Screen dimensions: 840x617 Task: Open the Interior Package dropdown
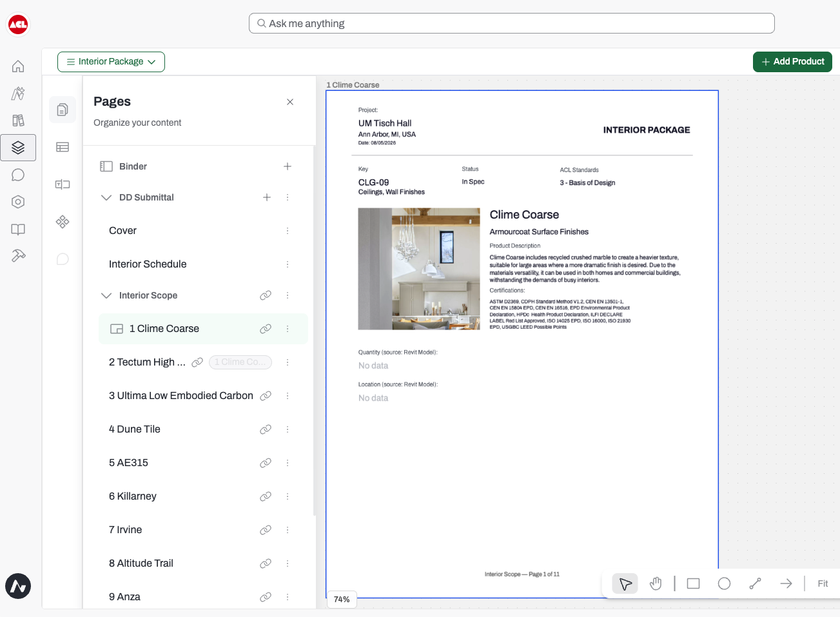[111, 62]
